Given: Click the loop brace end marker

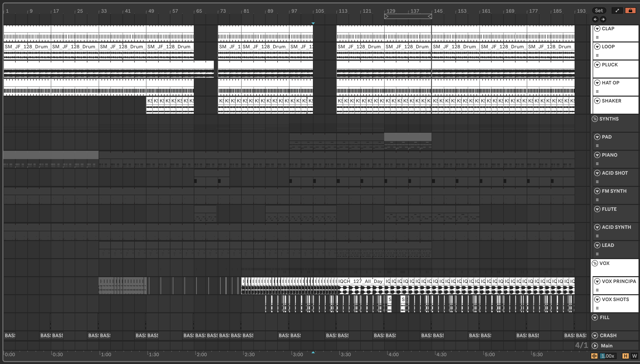Looking at the screenshot, I should pos(430,17).
